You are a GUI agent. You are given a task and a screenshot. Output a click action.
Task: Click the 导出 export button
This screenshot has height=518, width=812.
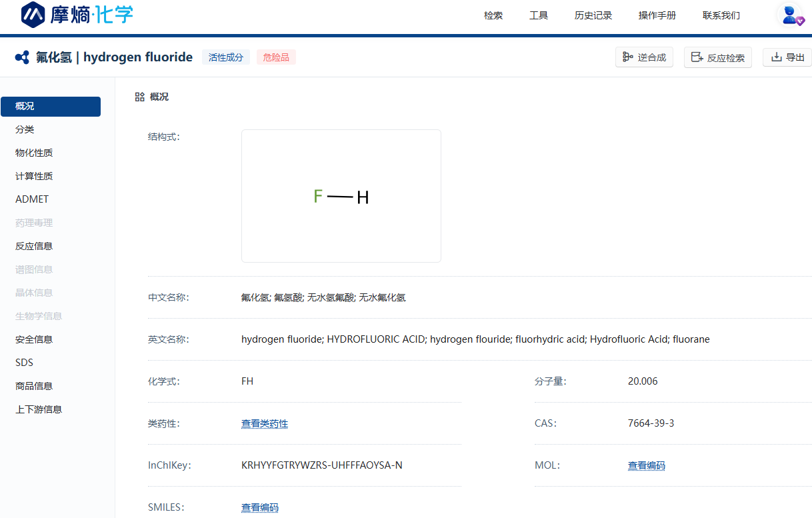pyautogui.click(x=787, y=57)
